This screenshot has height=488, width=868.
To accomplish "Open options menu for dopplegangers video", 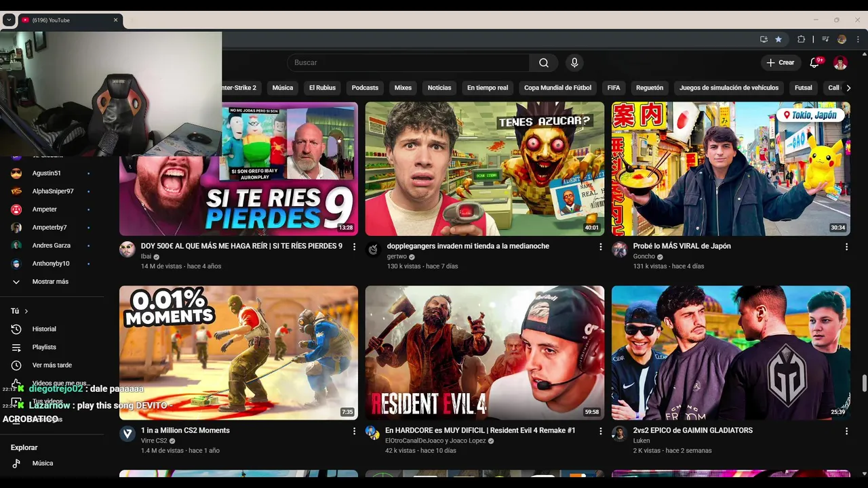I will pyautogui.click(x=600, y=247).
